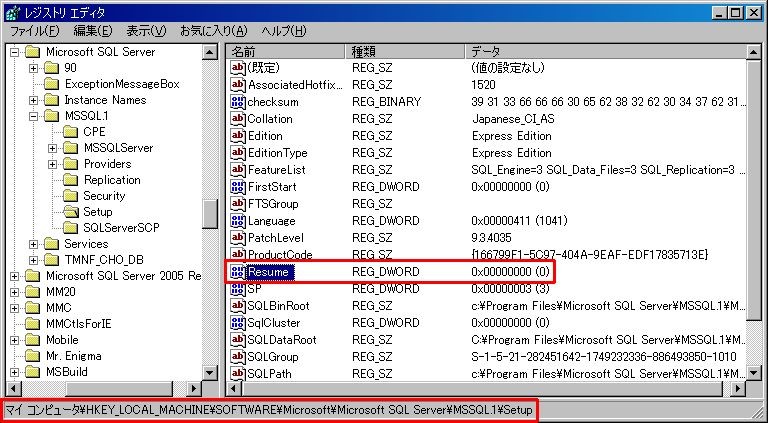Sort values by データ column header

coord(605,51)
